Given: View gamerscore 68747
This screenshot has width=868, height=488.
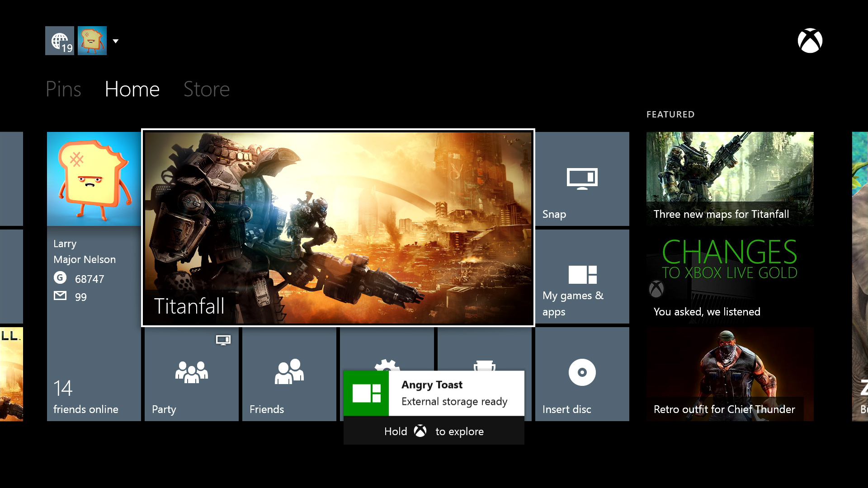Looking at the screenshot, I should click(x=89, y=279).
